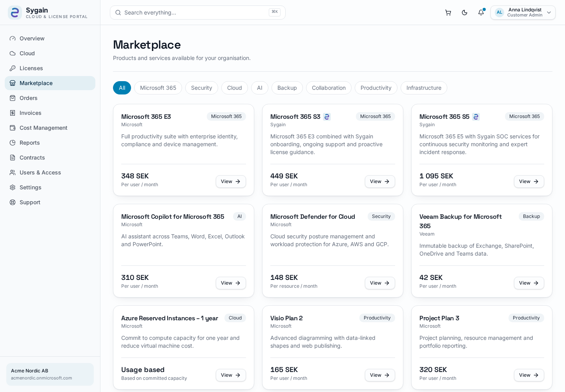Viewport: 565px width, 392px height.
Task: Click the Invoices receipt icon
Action: [x=13, y=113]
